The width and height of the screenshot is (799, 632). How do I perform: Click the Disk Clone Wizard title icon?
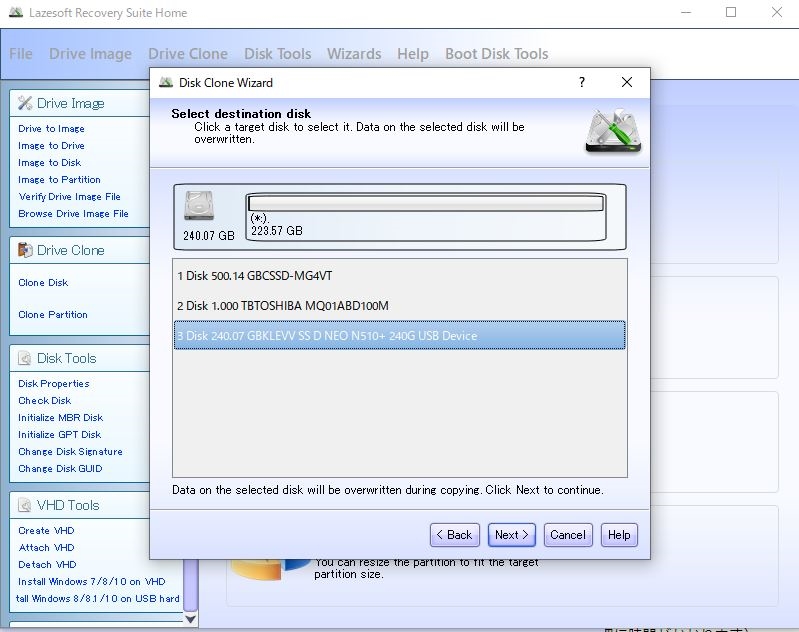(x=166, y=82)
